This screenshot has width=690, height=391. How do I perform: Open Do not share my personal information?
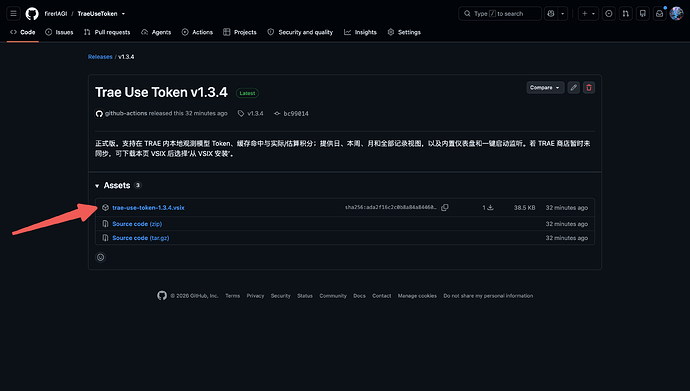tap(488, 296)
